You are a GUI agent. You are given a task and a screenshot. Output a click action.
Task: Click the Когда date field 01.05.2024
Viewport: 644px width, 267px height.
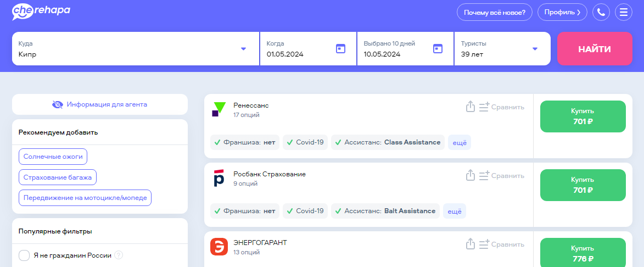[308, 48]
